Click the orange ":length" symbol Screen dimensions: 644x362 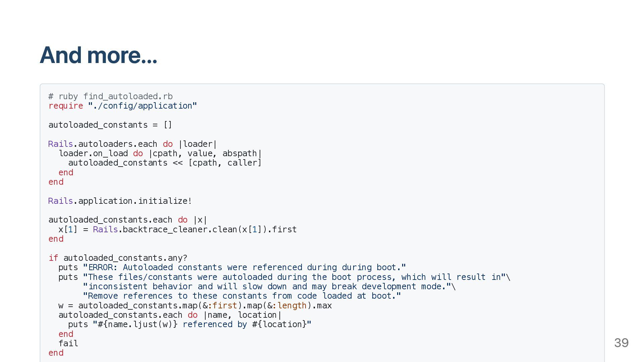pos(289,306)
